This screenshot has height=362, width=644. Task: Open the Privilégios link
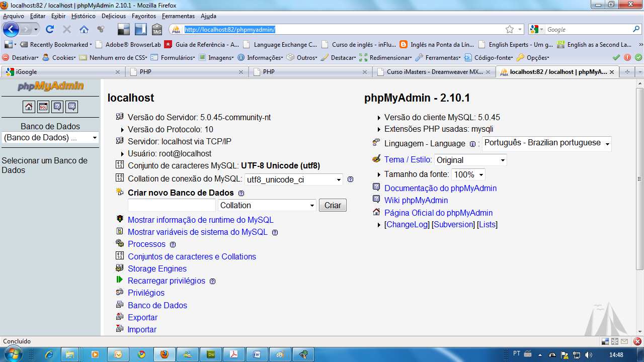coord(146,293)
